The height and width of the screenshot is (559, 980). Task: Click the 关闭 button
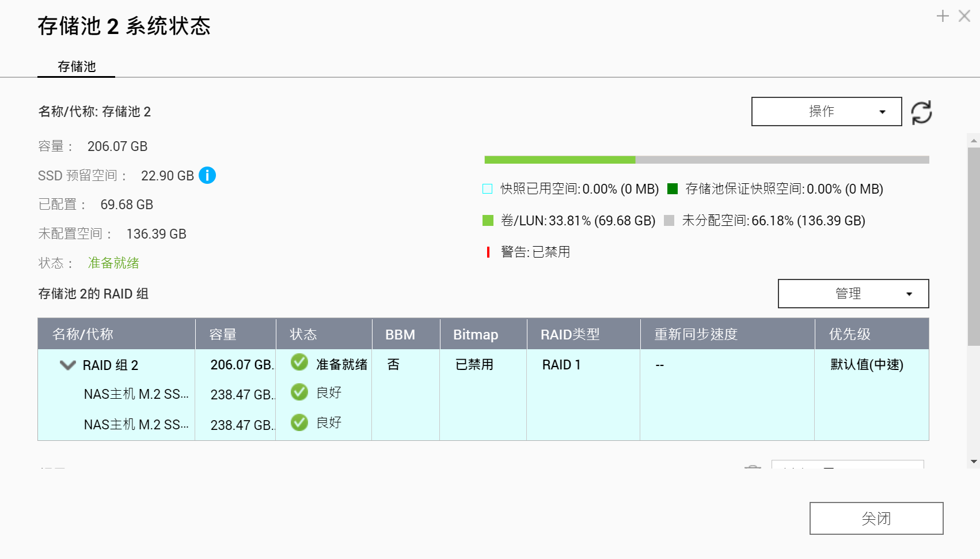tap(876, 519)
